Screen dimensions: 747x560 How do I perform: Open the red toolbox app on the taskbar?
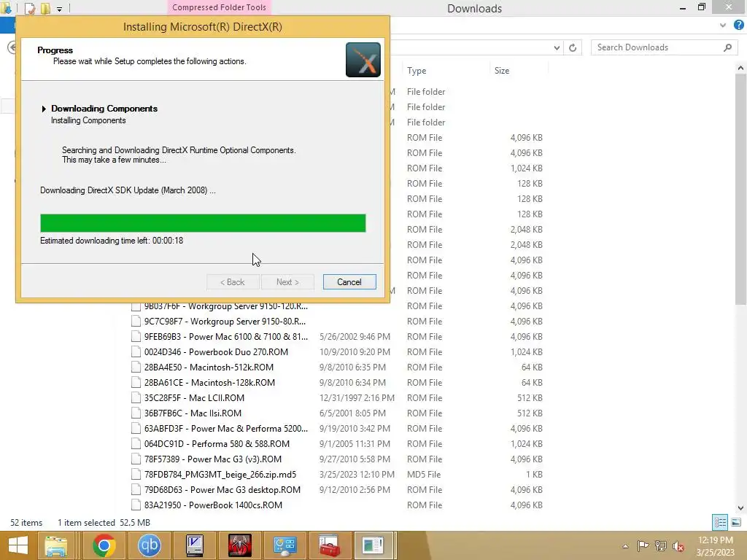click(330, 545)
